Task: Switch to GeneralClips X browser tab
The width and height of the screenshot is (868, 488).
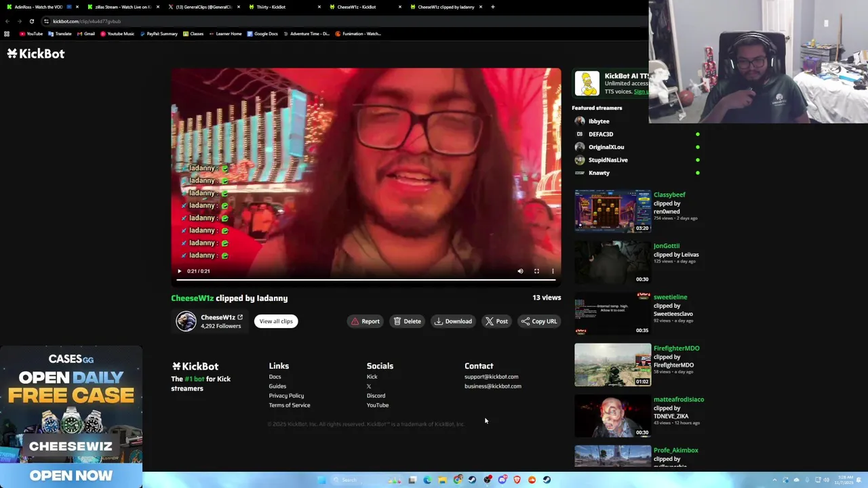Action: coord(203,7)
